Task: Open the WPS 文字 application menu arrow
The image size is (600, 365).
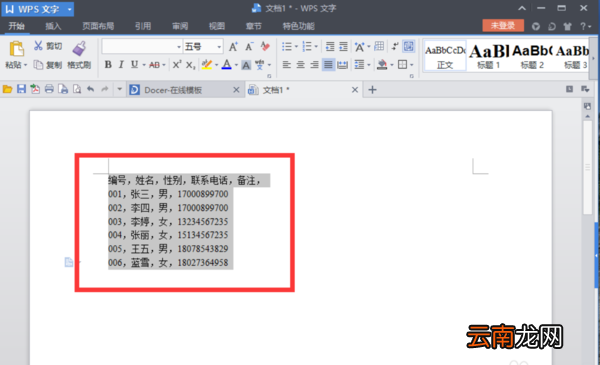Action: click(70, 9)
